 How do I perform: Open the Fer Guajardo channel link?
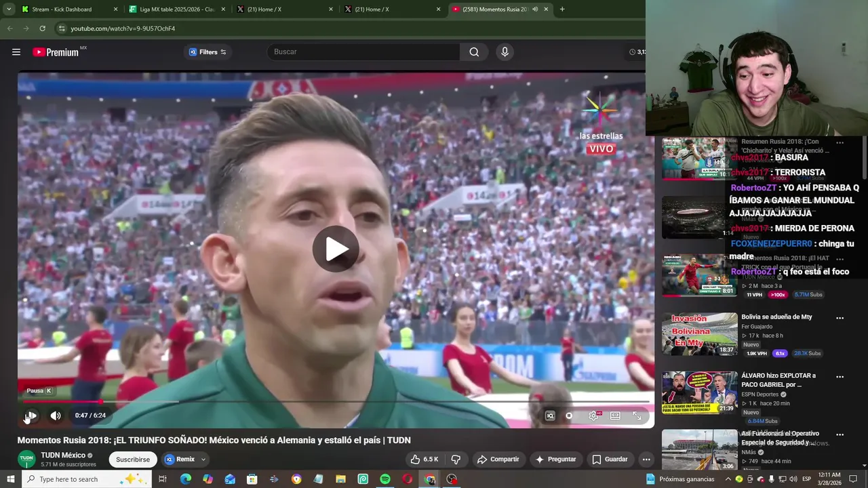coord(757,327)
